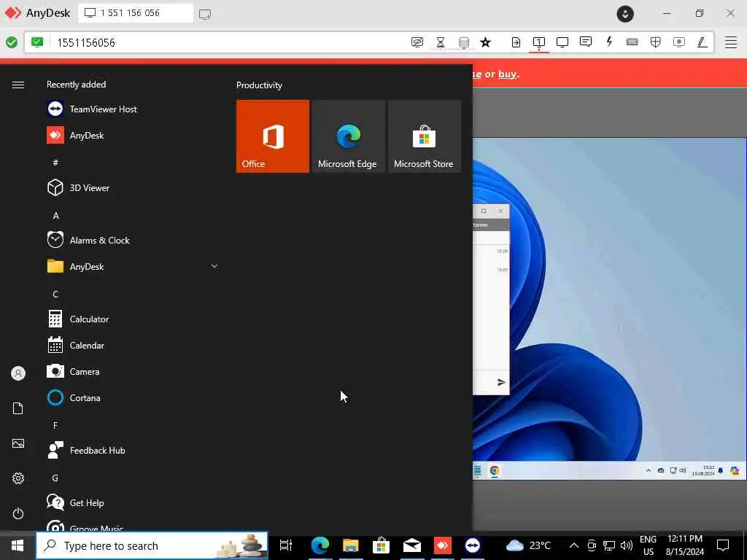
Task: Open Microsoft Edge on the taskbar
Action: tap(320, 545)
